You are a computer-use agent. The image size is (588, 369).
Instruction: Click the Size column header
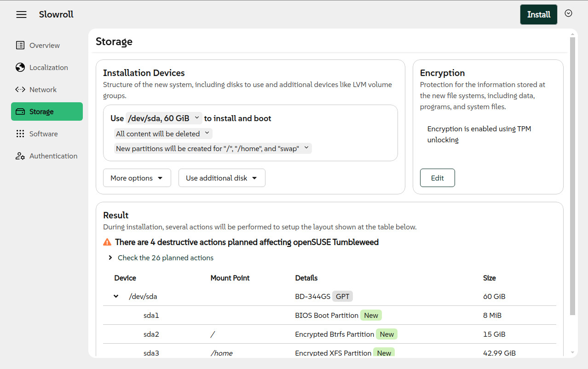[x=490, y=278]
